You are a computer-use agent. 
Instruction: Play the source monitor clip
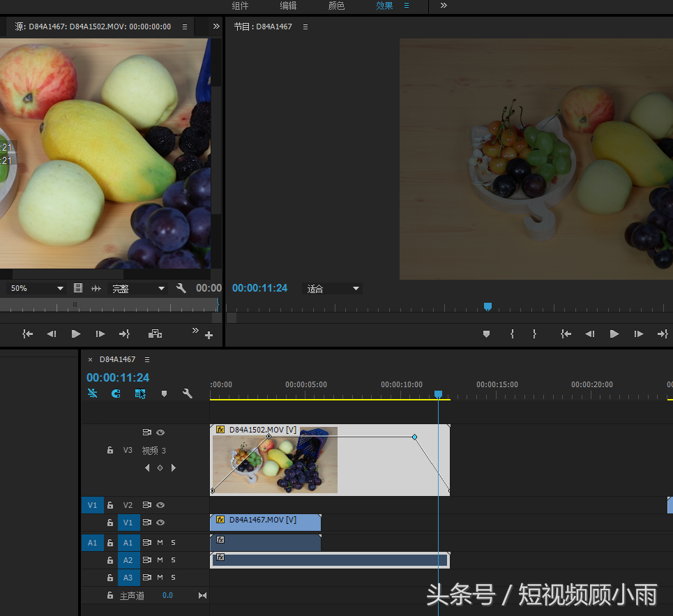click(x=76, y=334)
